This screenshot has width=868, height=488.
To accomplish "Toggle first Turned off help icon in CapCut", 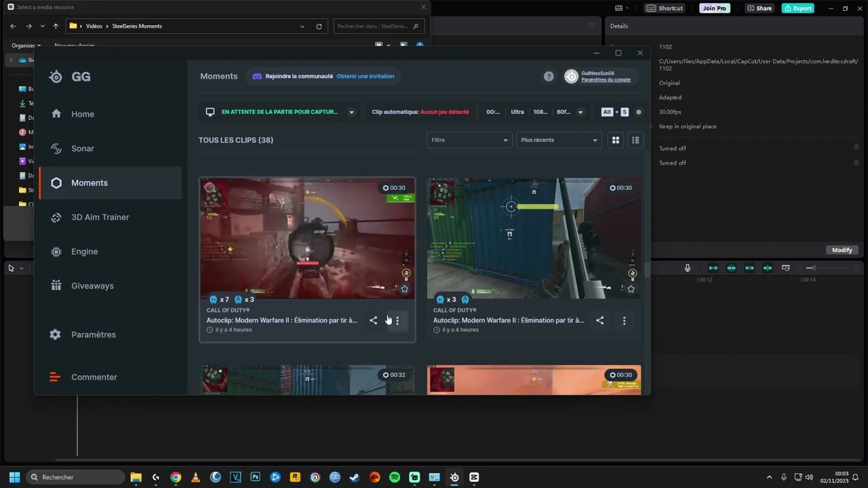I will [856, 147].
